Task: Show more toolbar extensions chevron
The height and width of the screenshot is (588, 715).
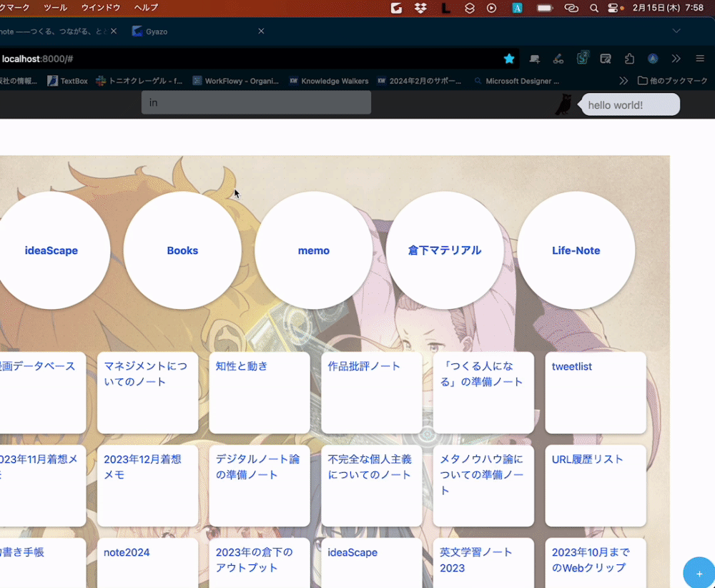Action: (676, 59)
